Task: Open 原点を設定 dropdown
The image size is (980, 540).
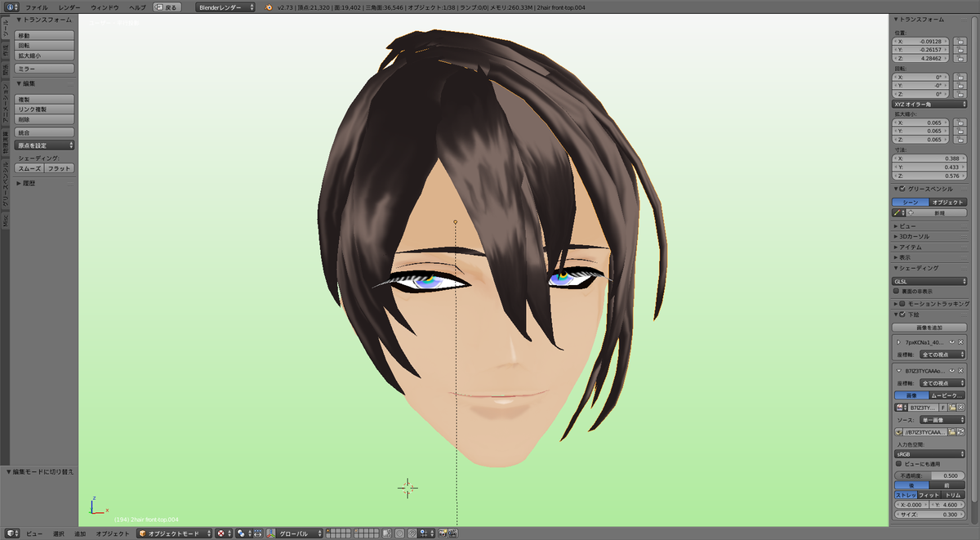Action: pos(44,145)
